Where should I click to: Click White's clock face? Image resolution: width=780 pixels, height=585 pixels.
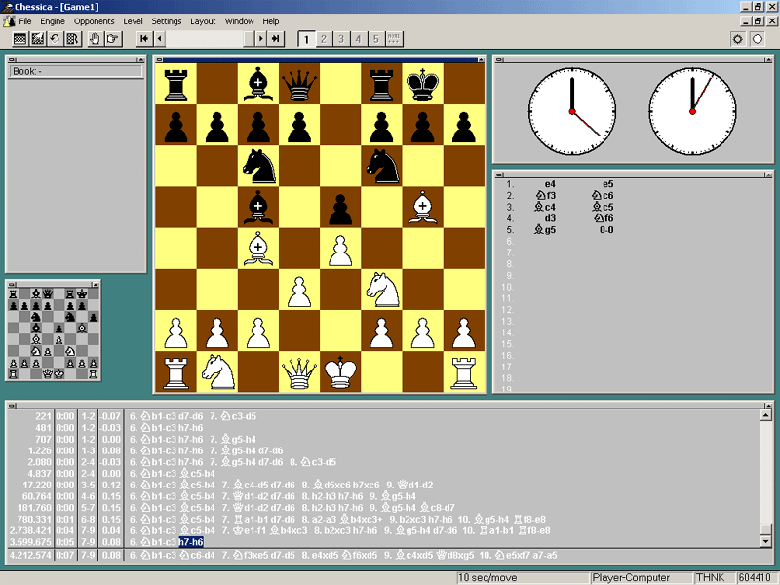572,111
